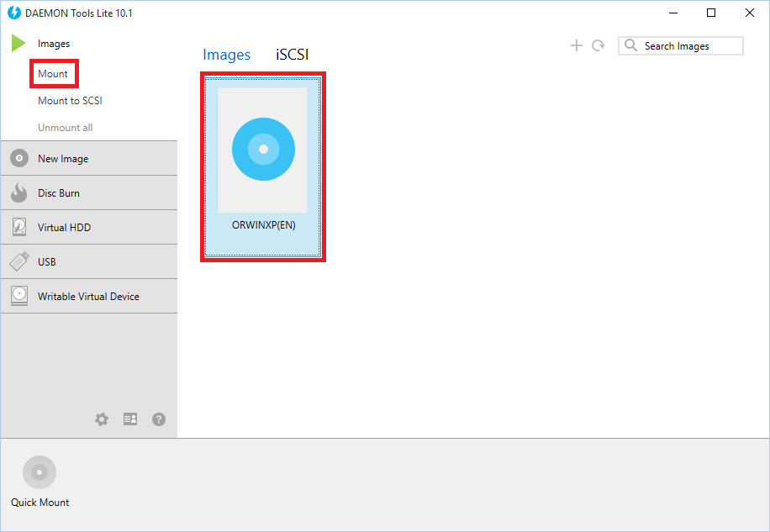Open help with the question mark icon
The width and height of the screenshot is (770, 532).
[x=159, y=419]
